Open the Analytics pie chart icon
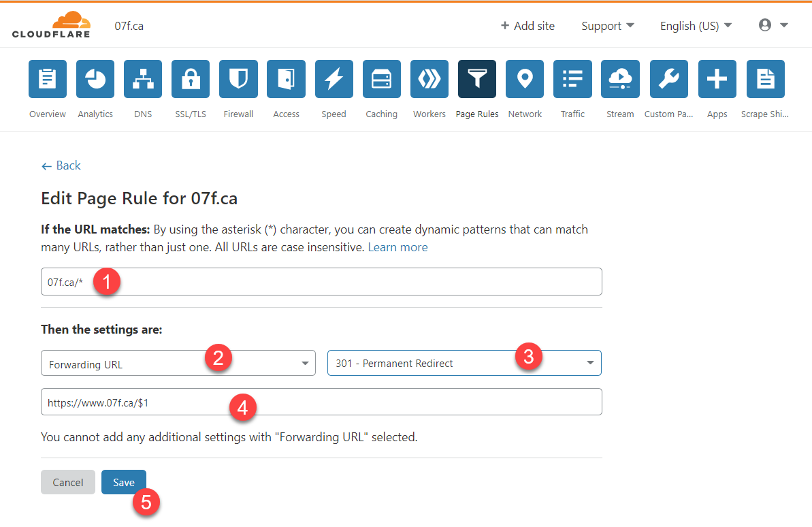812x527 pixels. [x=95, y=79]
